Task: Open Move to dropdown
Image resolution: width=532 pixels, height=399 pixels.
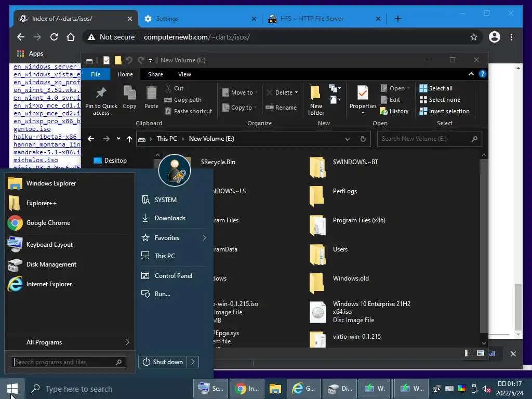Action: [x=240, y=92]
